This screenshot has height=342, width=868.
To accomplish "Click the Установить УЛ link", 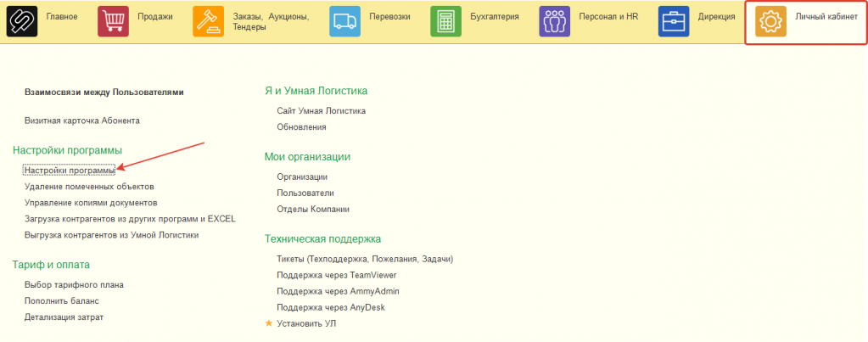I will point(306,323).
